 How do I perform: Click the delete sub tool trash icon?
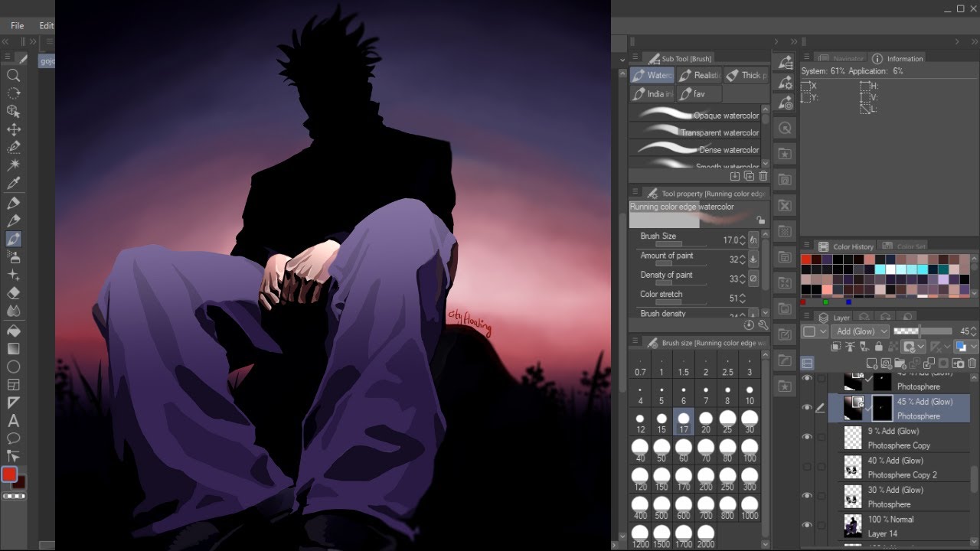(x=763, y=176)
